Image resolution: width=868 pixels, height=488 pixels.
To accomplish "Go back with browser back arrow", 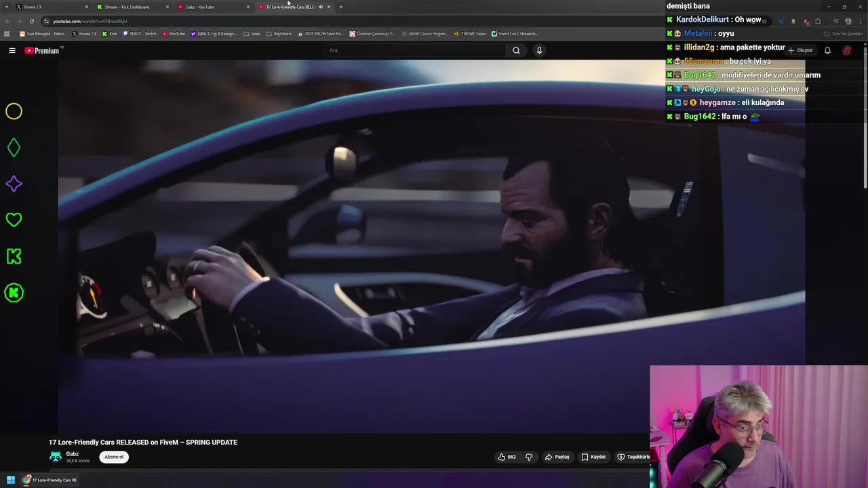I will click(7, 21).
